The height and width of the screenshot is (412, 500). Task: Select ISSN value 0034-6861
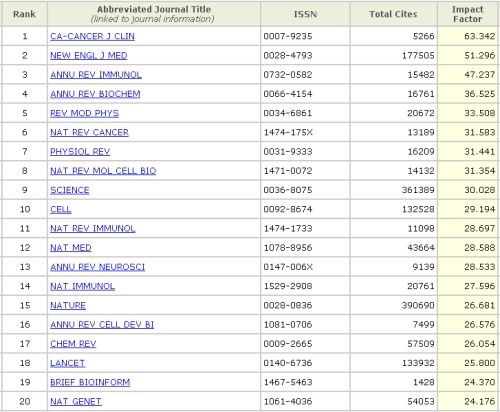(x=288, y=113)
